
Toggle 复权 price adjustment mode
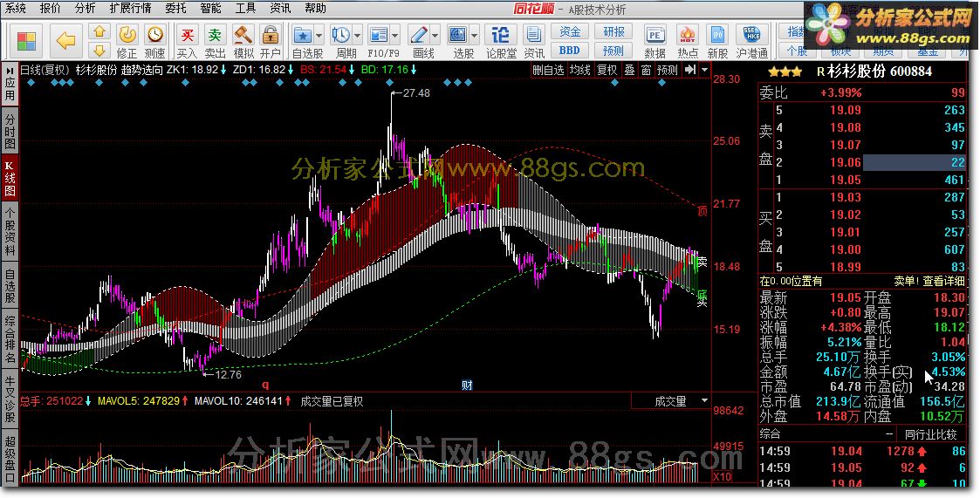coord(607,70)
